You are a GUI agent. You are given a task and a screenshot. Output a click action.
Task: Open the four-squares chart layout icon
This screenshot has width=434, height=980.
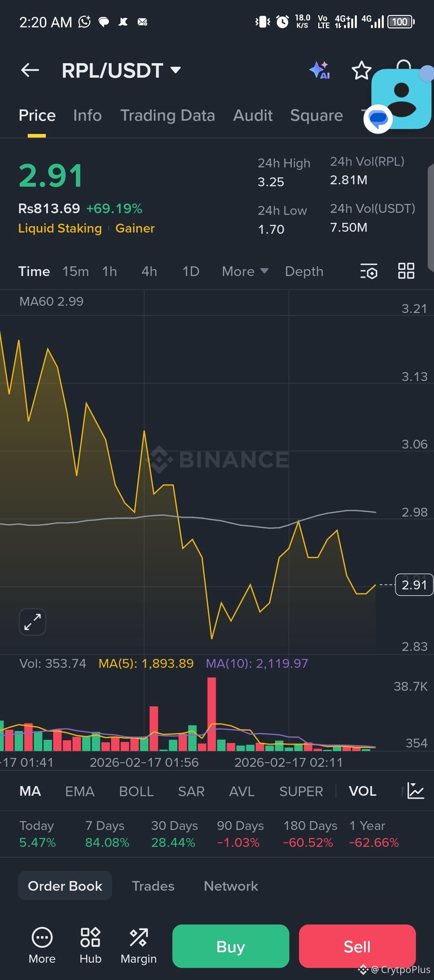(406, 271)
